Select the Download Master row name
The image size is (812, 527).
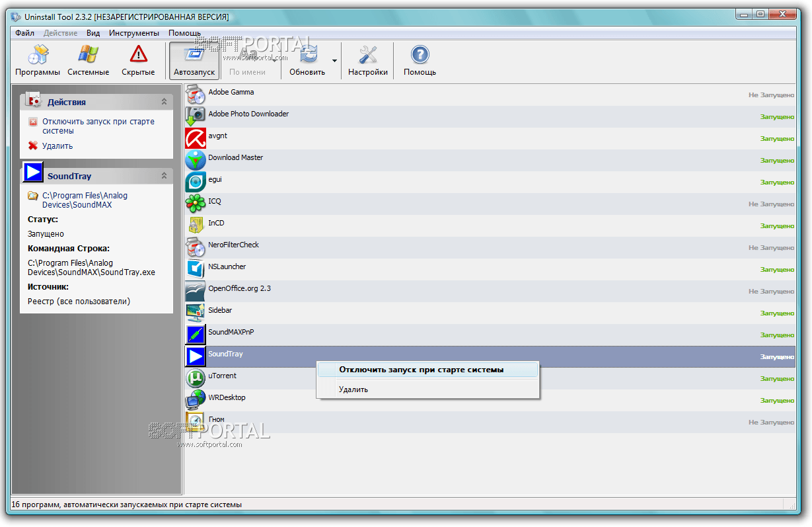click(236, 157)
